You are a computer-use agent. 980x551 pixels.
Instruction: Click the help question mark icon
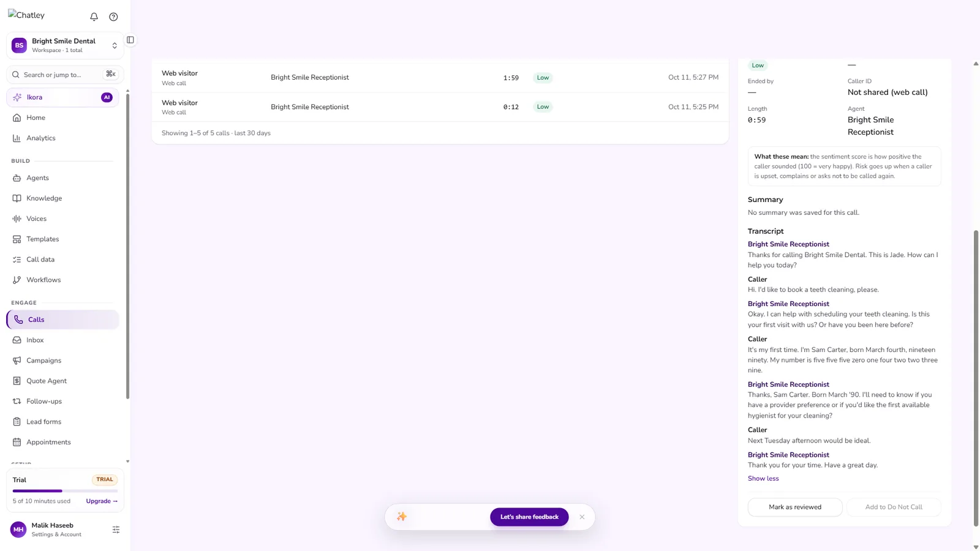113,17
